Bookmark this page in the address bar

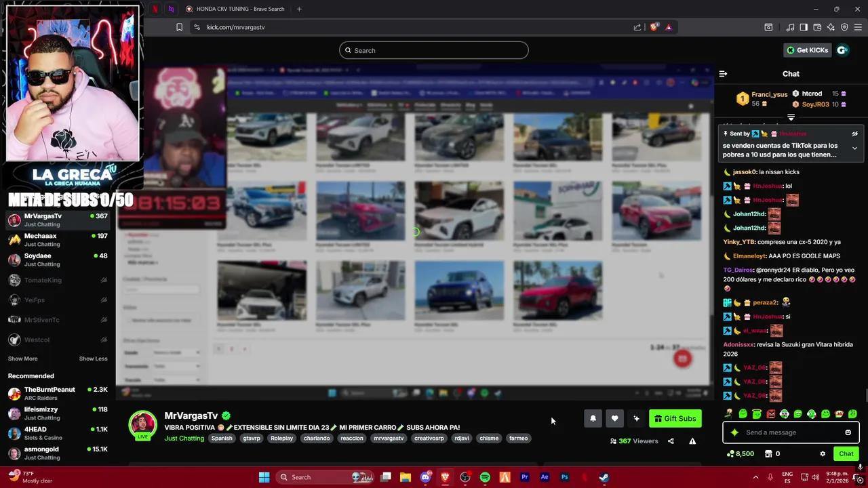179,27
